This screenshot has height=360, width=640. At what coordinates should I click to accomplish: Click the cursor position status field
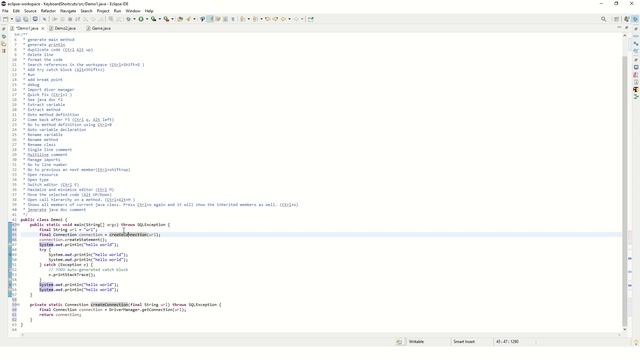tap(507, 342)
